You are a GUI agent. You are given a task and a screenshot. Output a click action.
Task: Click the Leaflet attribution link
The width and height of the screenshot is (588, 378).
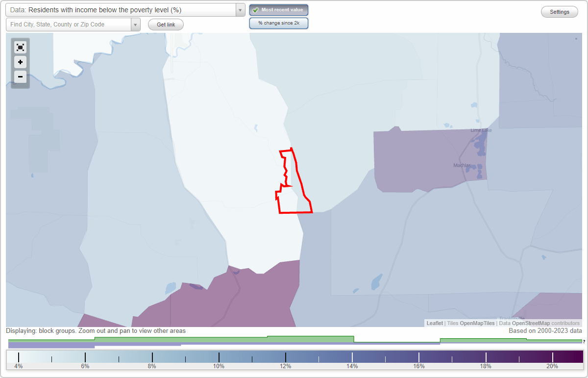[434, 323]
